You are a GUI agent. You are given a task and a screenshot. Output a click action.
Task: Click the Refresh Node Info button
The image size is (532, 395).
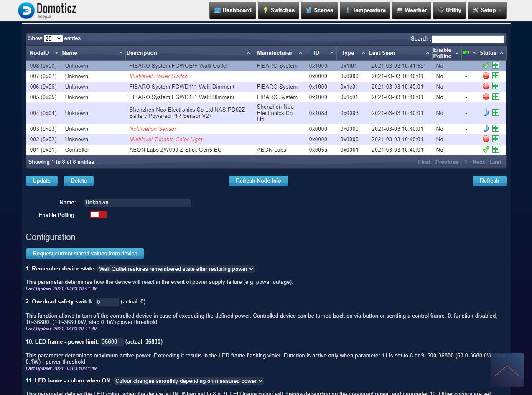[x=258, y=181]
